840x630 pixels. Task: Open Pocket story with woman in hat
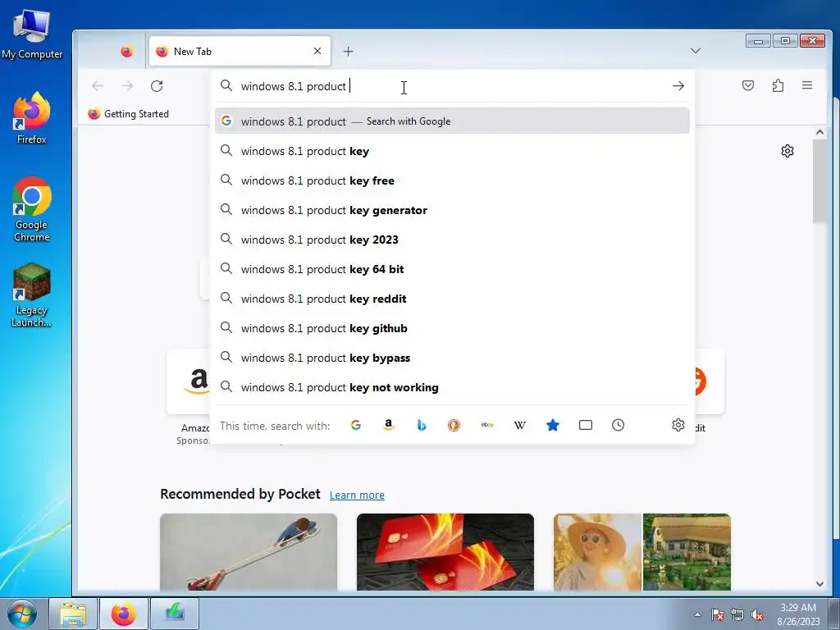[x=641, y=552]
